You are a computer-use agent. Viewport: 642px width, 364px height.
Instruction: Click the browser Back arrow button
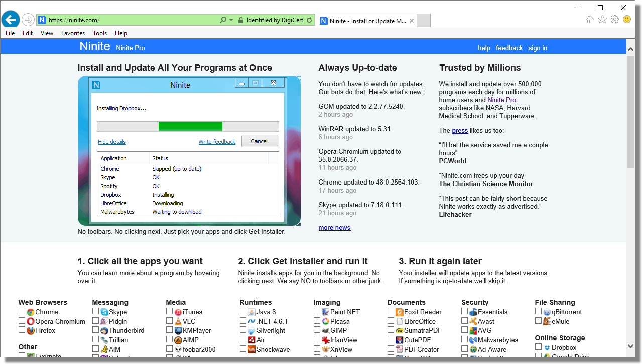pos(11,20)
